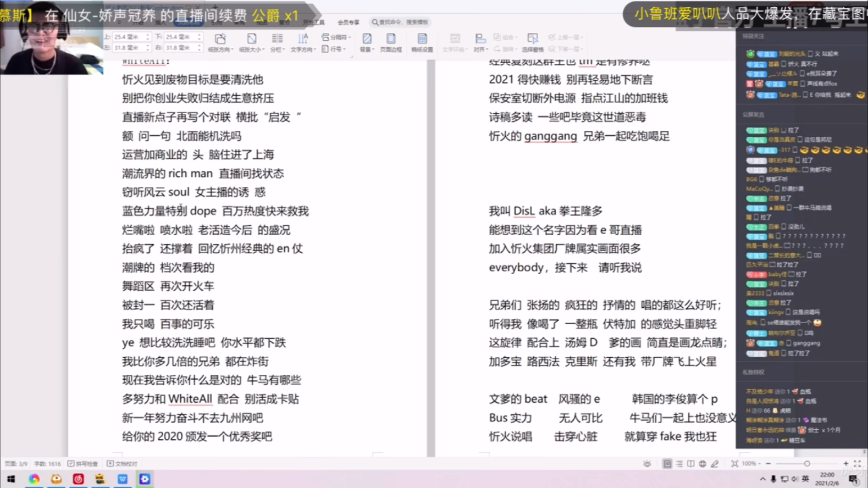Switch to web layout globe icon
Screen dimensions: 868x488
[703, 464]
